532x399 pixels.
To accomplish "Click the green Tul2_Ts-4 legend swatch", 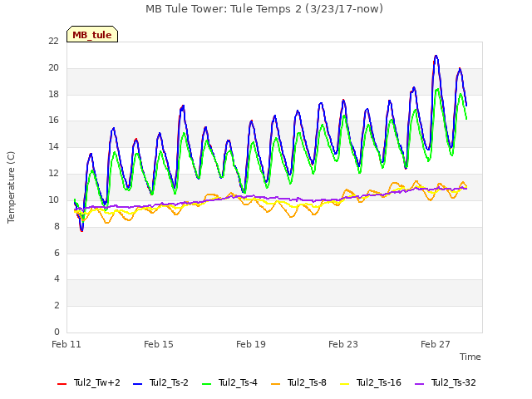I will [206, 384].
